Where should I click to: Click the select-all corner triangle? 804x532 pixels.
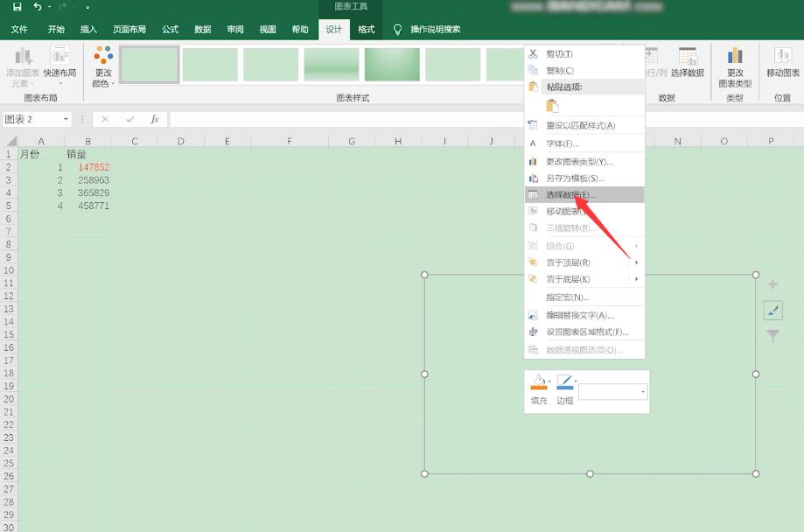10,141
